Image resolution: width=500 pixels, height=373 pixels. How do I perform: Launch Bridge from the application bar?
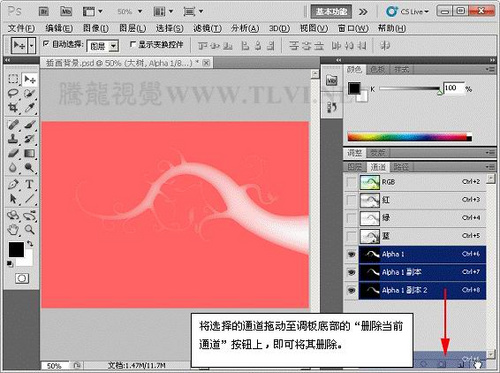(x=44, y=12)
